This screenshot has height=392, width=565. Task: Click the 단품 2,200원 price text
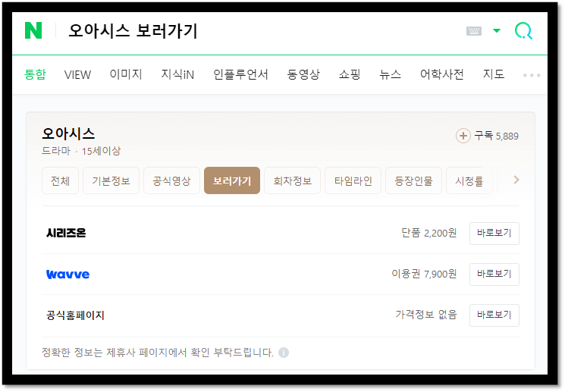pos(428,233)
